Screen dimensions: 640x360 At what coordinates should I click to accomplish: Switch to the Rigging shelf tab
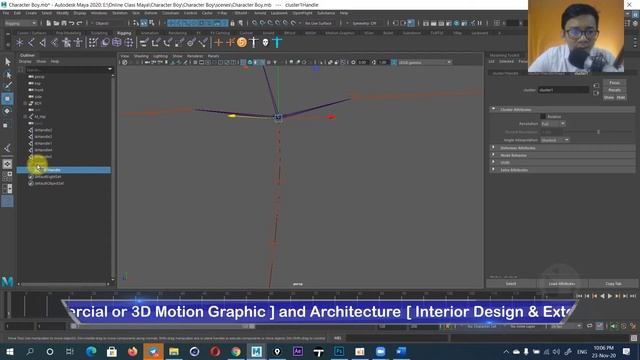[124, 33]
